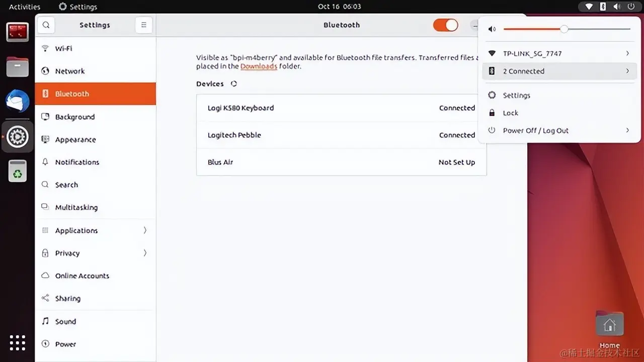Click the Applications grid icon
Screen dimensions: 644x362
45,230
